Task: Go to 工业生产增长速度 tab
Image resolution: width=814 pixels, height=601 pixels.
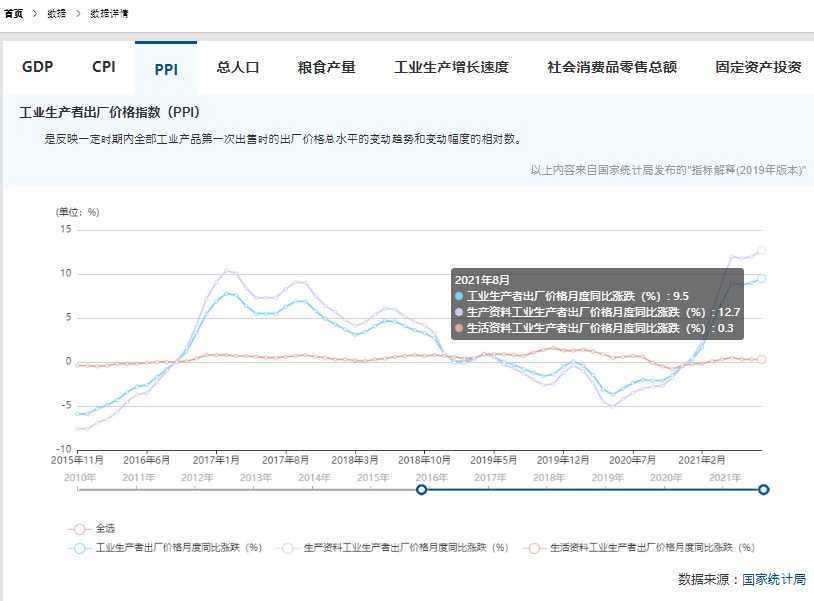Action: coord(451,68)
